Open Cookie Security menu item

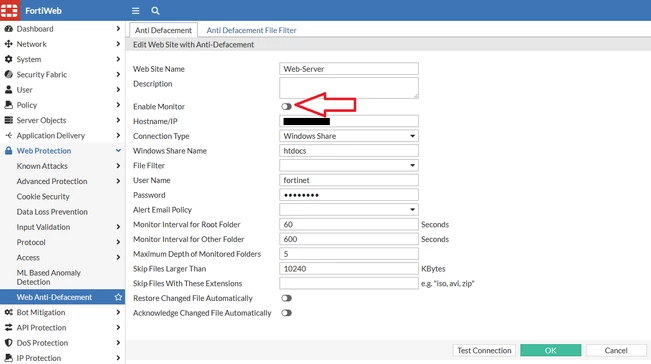coord(43,196)
